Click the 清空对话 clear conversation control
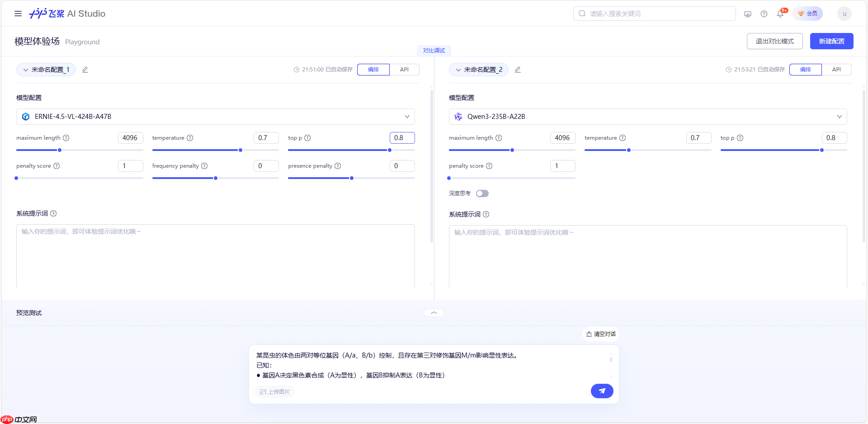The width and height of the screenshot is (868, 424). pos(600,334)
